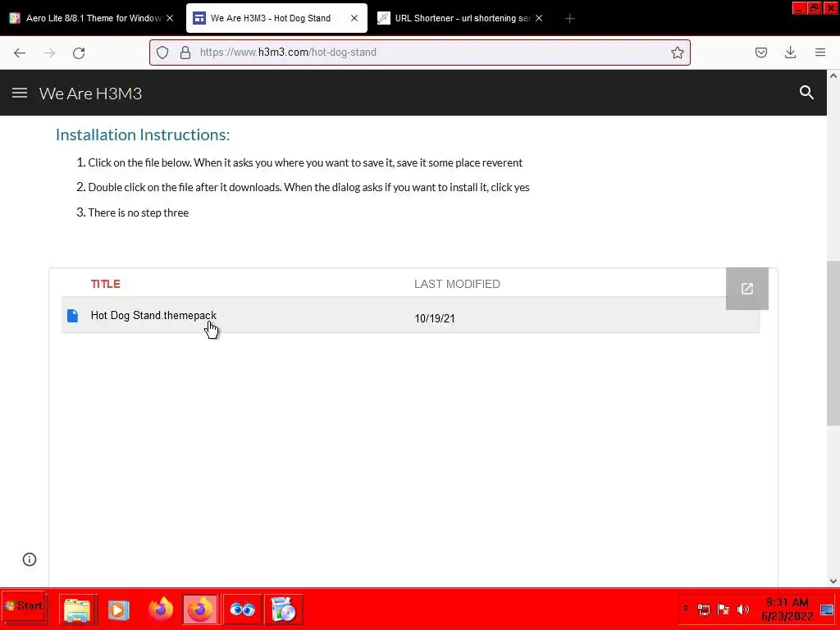Image resolution: width=840 pixels, height=630 pixels.
Task: Click the We Are H3M3 site title
Action: [90, 94]
